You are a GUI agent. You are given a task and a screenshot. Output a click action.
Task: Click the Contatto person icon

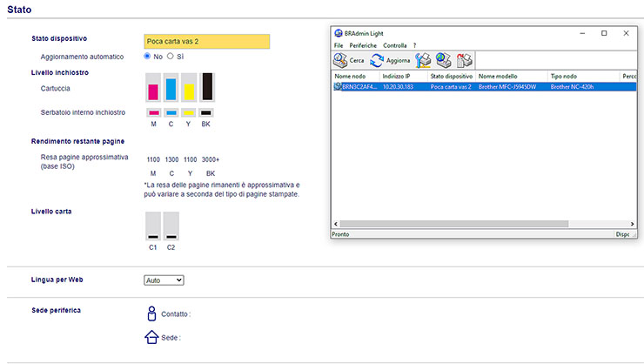pos(151,313)
